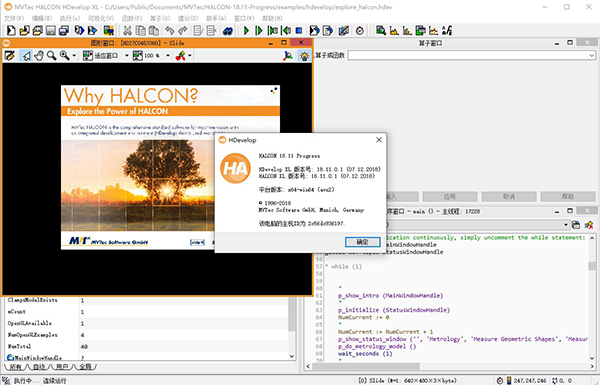Click the Step backward icon

286,30
